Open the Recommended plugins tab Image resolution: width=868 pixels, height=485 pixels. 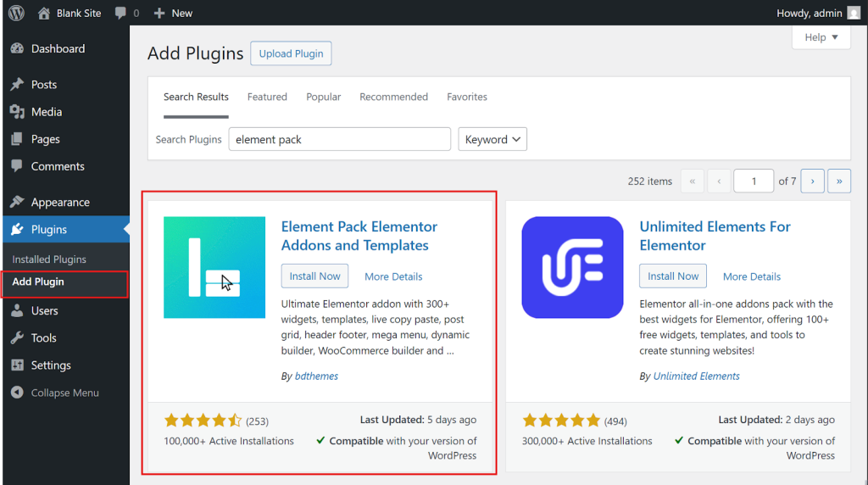[393, 97]
